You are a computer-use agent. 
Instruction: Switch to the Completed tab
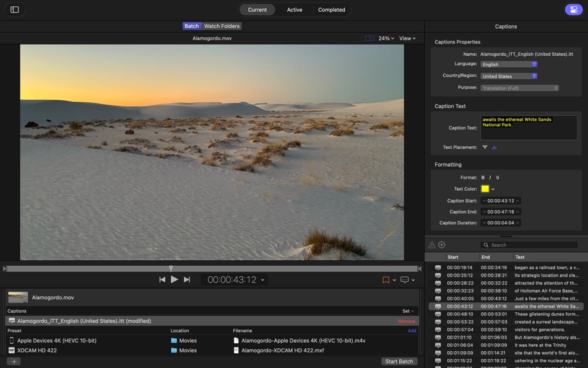pos(332,10)
